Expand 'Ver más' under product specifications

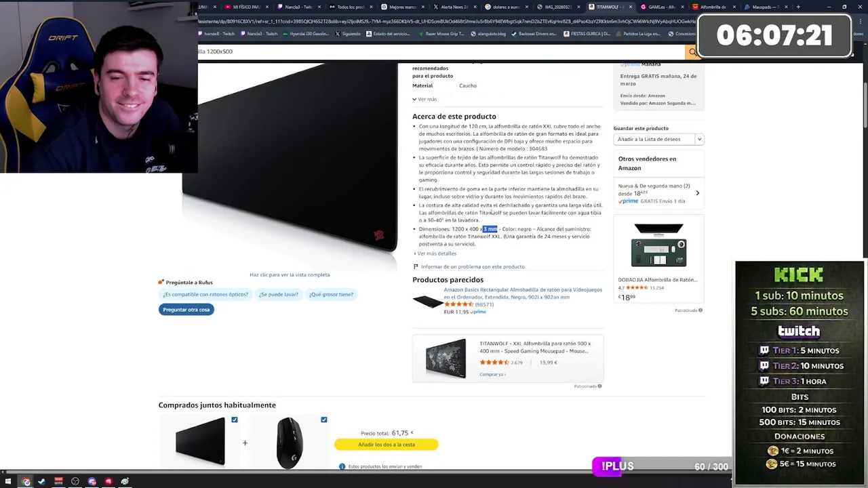pos(425,99)
